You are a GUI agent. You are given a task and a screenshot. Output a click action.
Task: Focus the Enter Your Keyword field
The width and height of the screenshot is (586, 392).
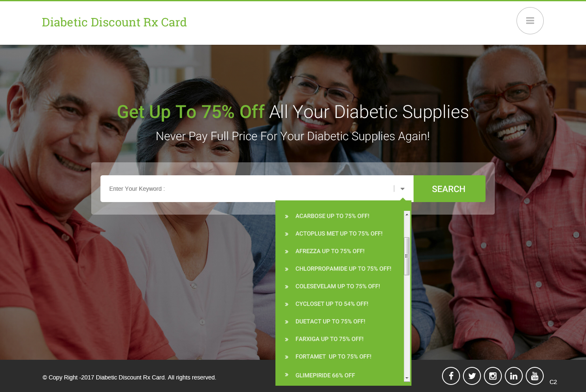tap(247, 189)
